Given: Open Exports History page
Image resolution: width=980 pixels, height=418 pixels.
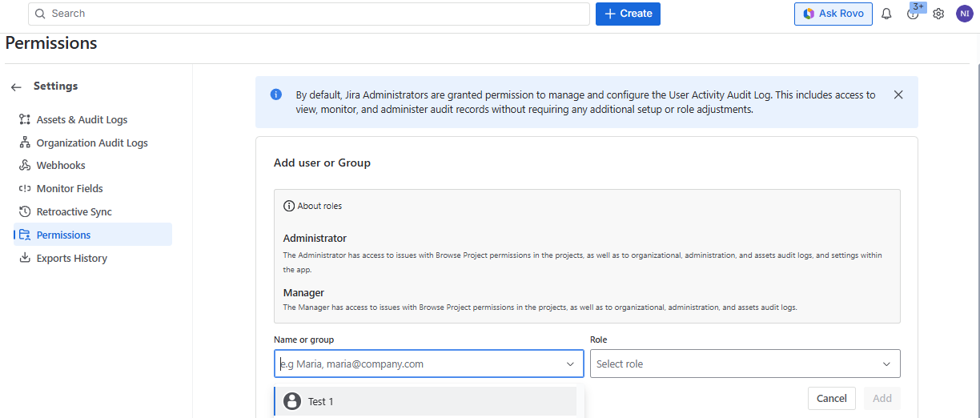Looking at the screenshot, I should (x=92, y=259).
